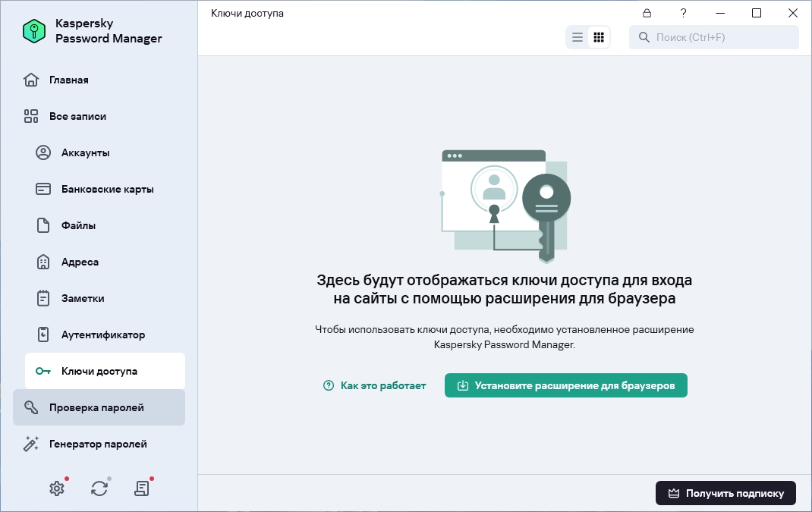Open the Аутентификатор section

[x=105, y=335]
